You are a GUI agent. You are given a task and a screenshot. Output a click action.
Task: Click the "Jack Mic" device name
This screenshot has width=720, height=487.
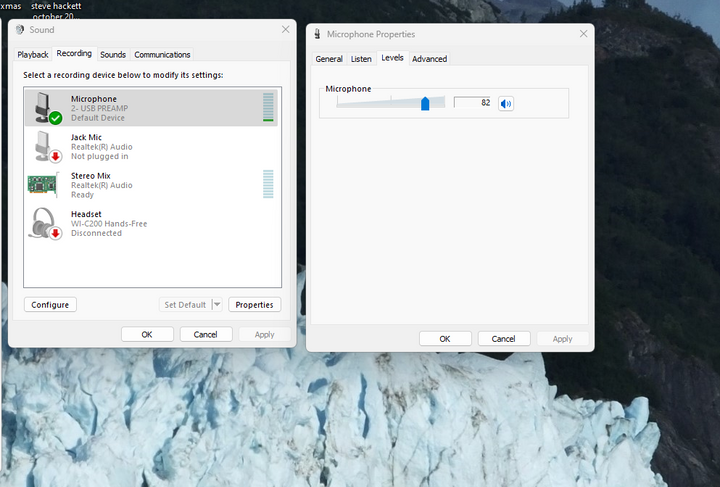pyautogui.click(x=86, y=137)
